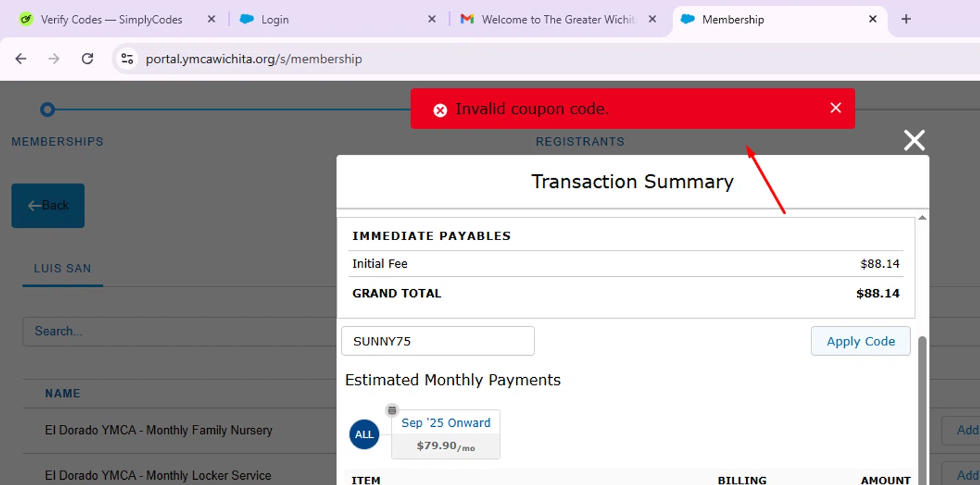Select the Sep '25 Onward payment card

pyautogui.click(x=446, y=434)
